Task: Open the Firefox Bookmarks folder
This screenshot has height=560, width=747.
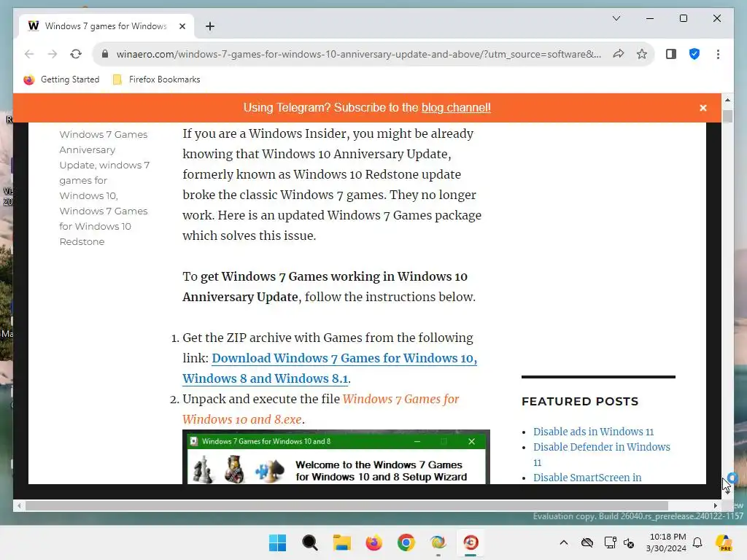Action: pos(157,79)
